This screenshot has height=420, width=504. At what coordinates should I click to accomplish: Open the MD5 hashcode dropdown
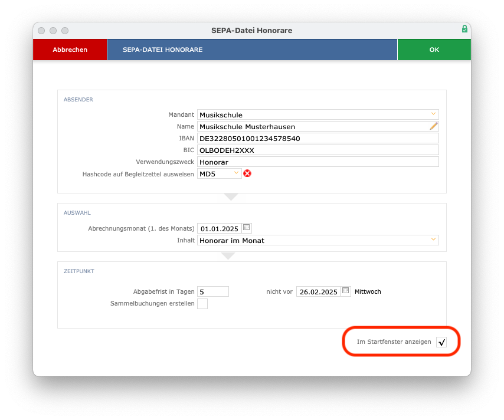(219, 174)
